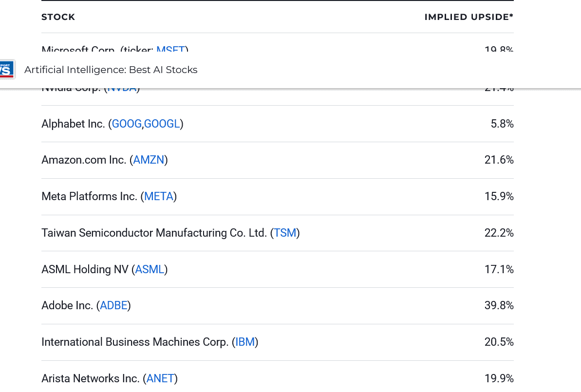The height and width of the screenshot is (392, 581).
Task: Click Taiwan Semiconductor's 22.2% upside value
Action: click(499, 233)
